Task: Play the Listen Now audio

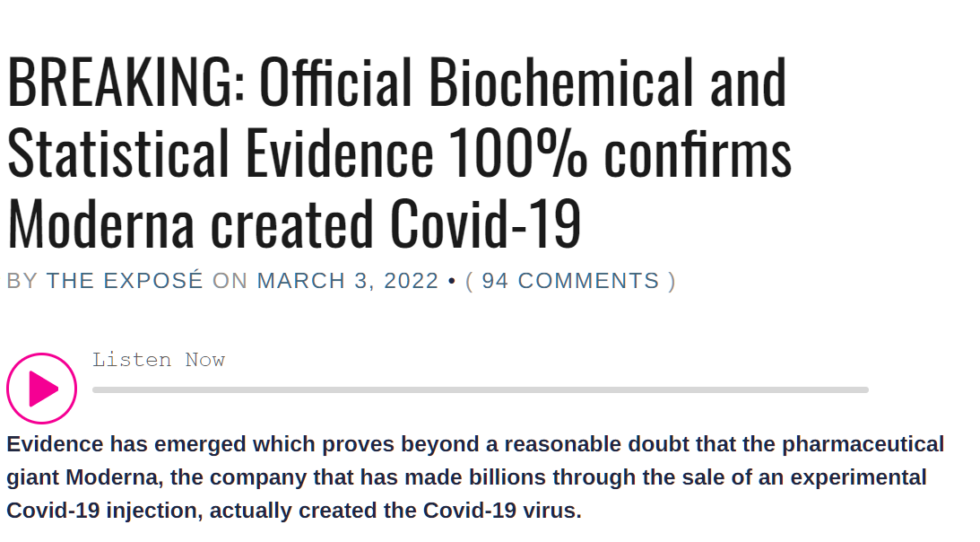Action: pyautogui.click(x=42, y=389)
